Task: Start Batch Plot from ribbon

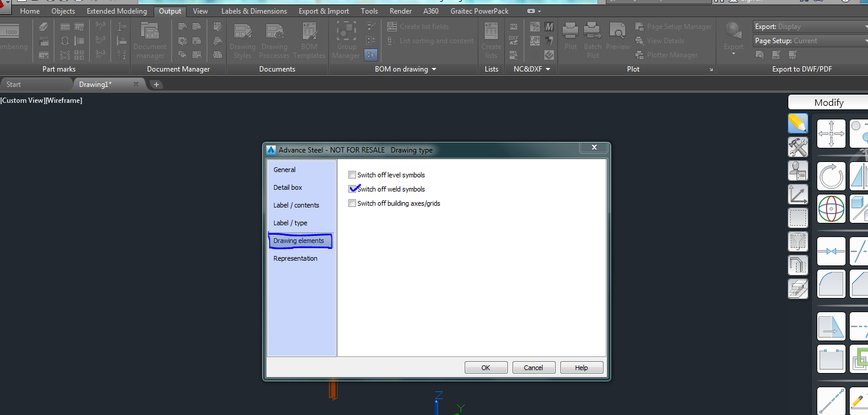Action: click(x=593, y=40)
